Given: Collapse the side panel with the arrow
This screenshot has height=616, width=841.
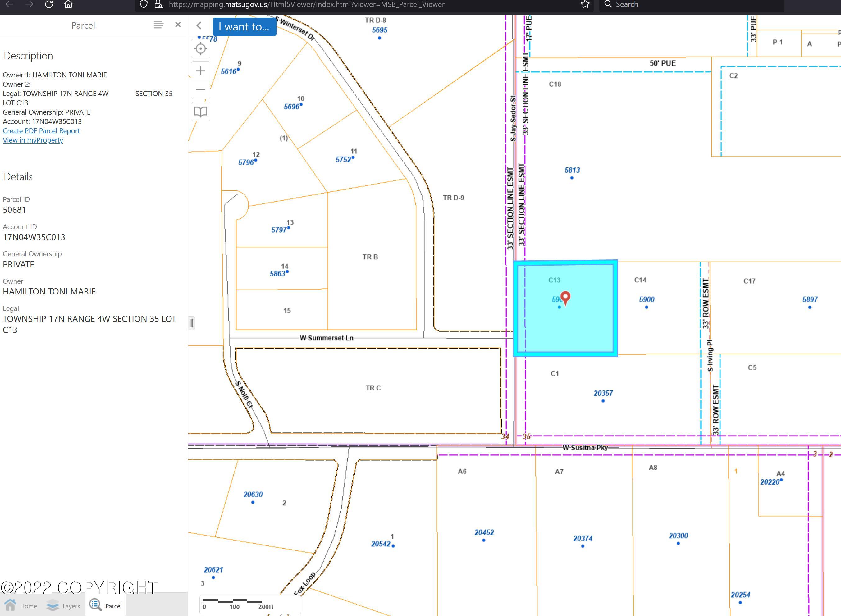Looking at the screenshot, I should pos(199,26).
